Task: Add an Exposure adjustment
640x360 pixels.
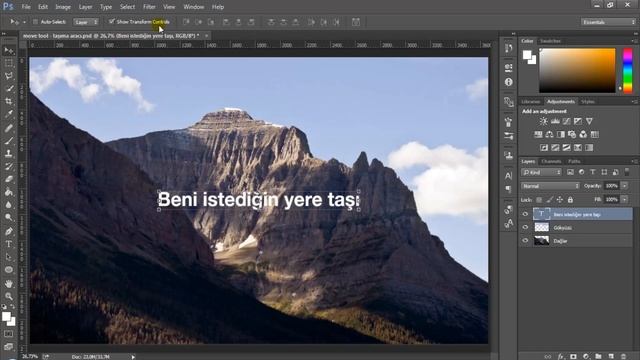Action: click(x=578, y=121)
